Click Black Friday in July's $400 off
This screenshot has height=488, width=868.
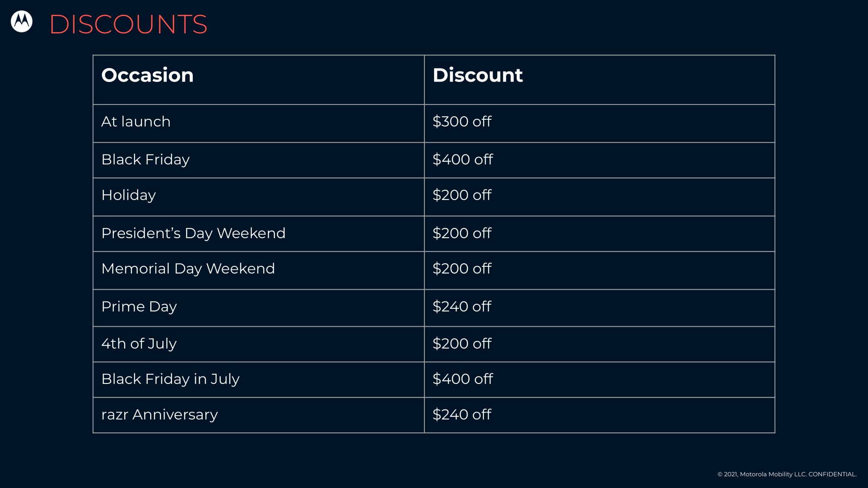tap(599, 380)
